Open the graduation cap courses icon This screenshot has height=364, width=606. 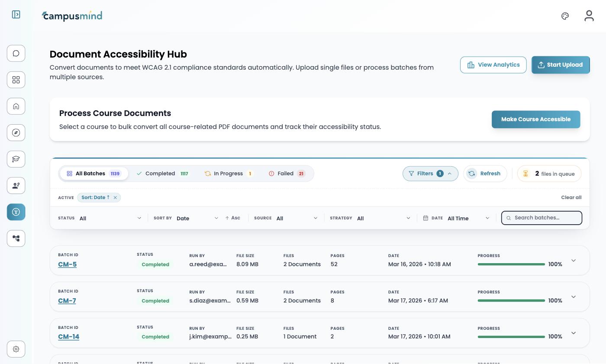(16, 159)
